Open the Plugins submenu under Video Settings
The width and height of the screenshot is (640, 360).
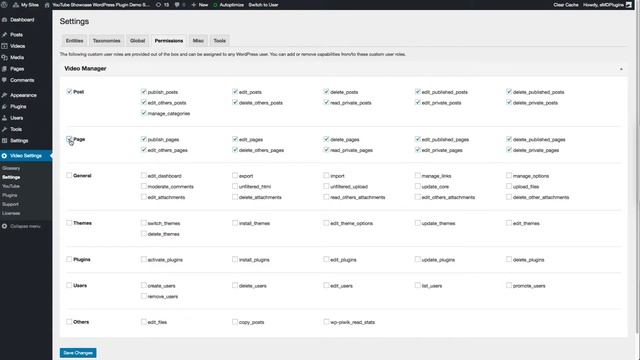[x=9, y=195]
